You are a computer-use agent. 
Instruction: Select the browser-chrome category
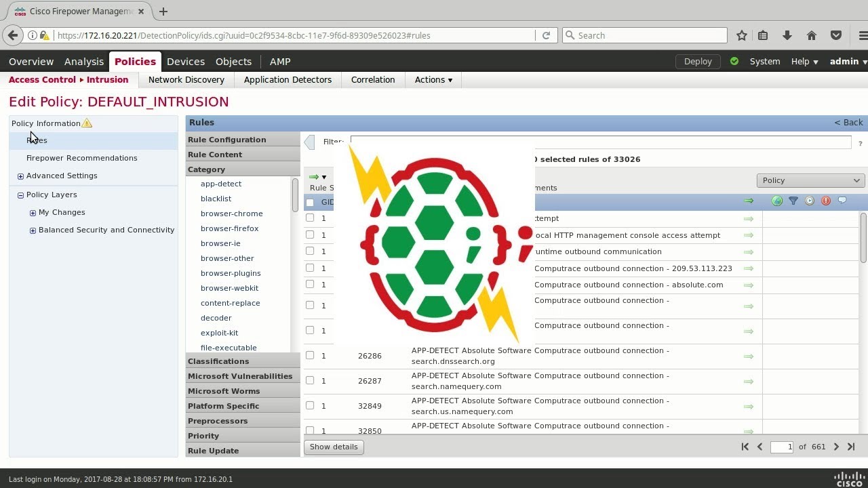point(231,213)
